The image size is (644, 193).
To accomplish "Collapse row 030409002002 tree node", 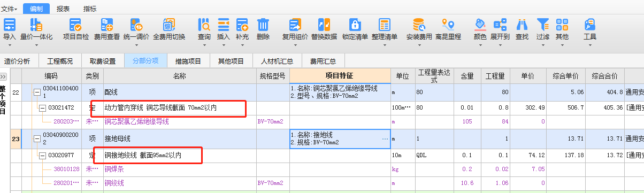I will point(37,139).
